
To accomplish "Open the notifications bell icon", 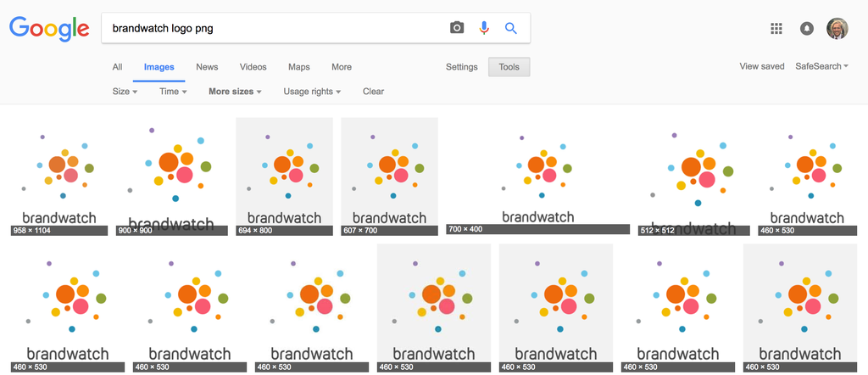I will [x=806, y=29].
